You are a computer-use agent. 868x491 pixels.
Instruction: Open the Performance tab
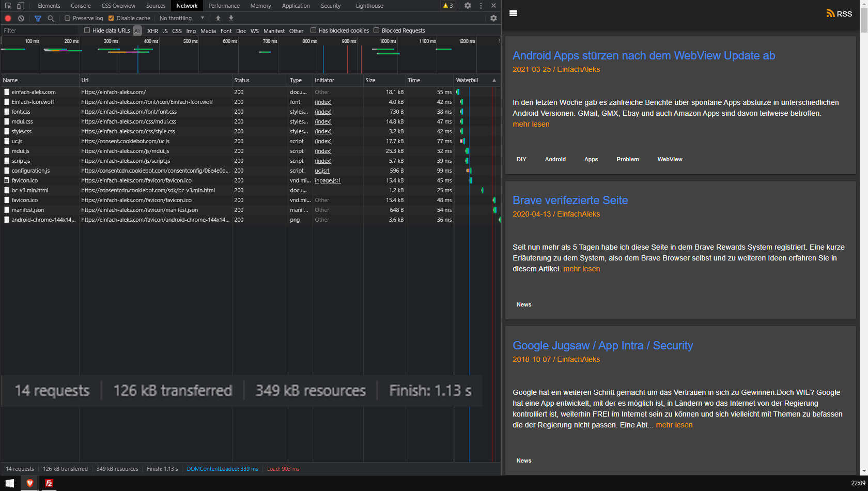coord(224,6)
